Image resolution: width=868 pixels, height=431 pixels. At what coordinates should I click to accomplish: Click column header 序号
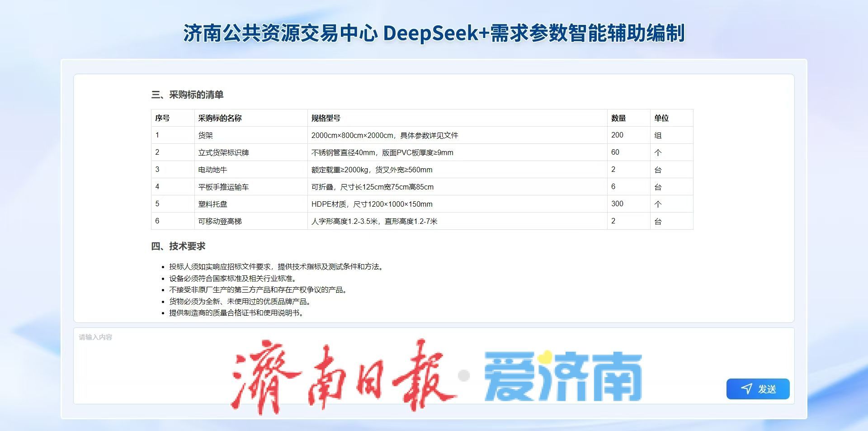pyautogui.click(x=162, y=118)
